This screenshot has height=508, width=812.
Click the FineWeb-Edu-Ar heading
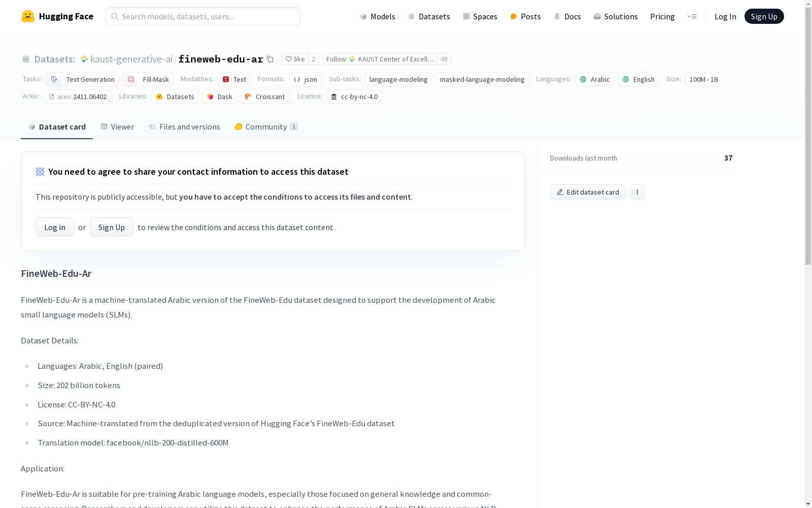tap(56, 273)
